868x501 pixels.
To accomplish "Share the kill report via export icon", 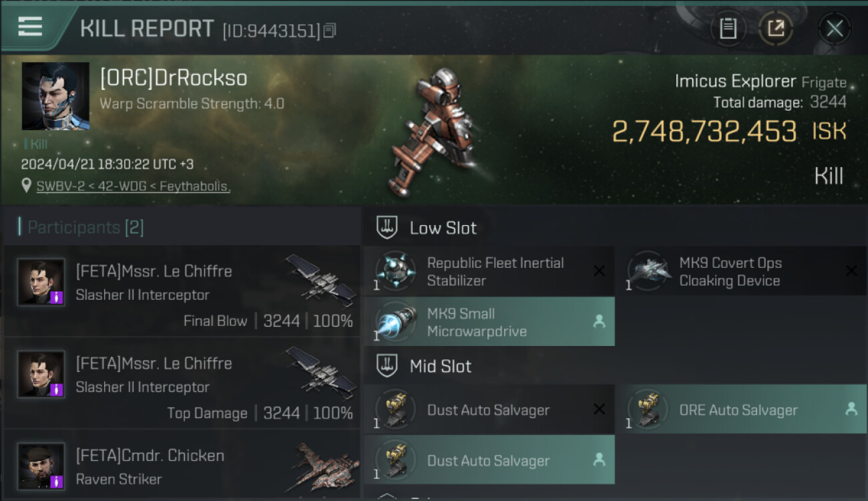I will (776, 29).
